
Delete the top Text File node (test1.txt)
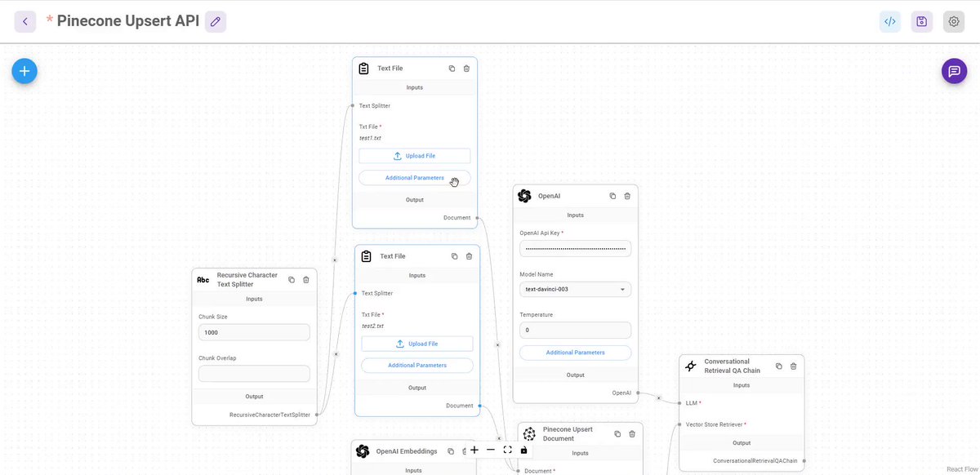click(x=466, y=69)
